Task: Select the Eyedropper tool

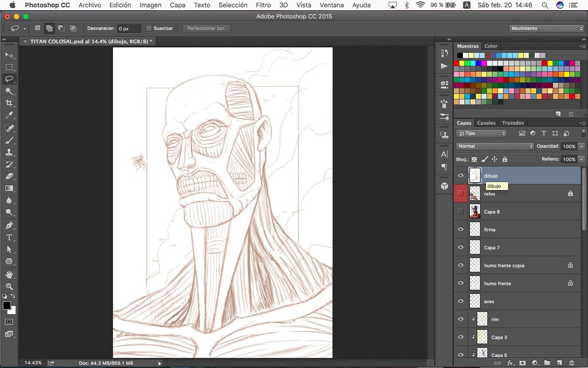Action: click(9, 115)
